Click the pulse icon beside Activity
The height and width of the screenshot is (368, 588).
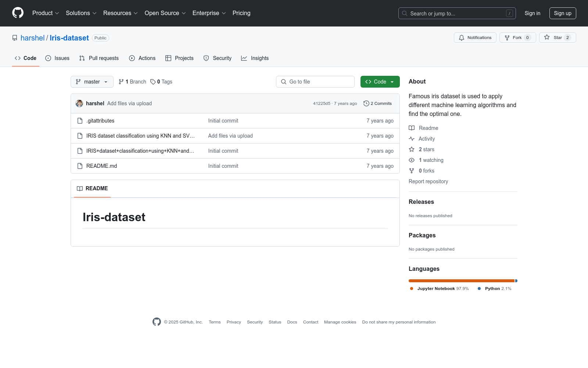tap(412, 139)
